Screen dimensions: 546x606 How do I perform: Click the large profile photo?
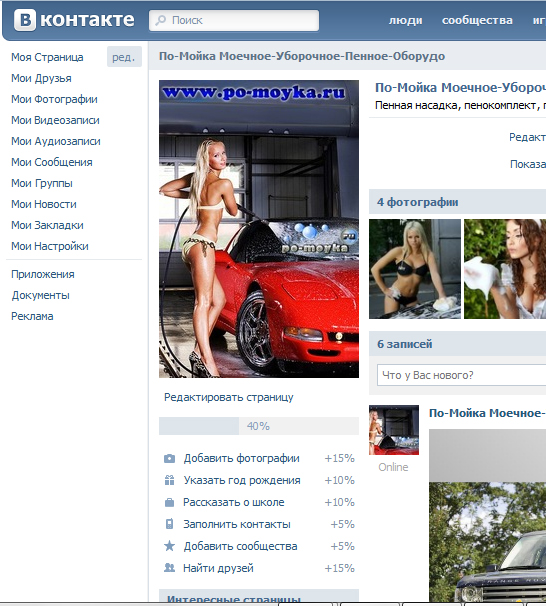tap(259, 229)
